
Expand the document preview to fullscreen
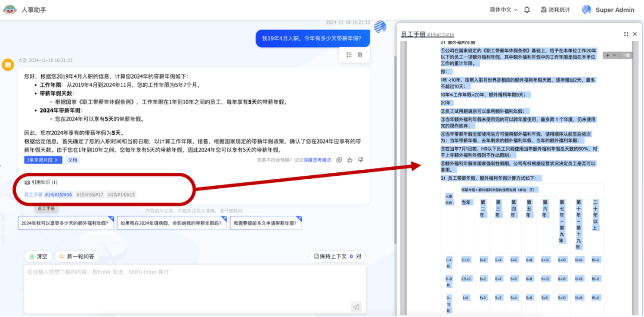coord(626,35)
